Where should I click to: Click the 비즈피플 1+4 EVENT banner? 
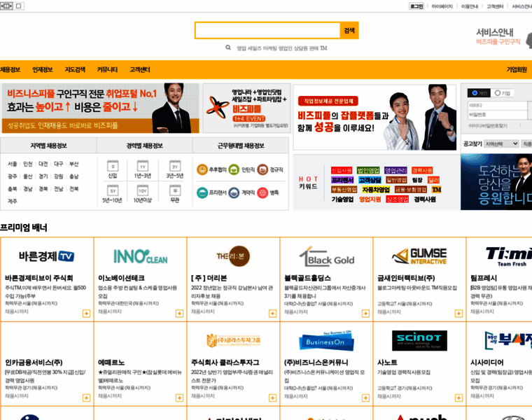pos(246,108)
